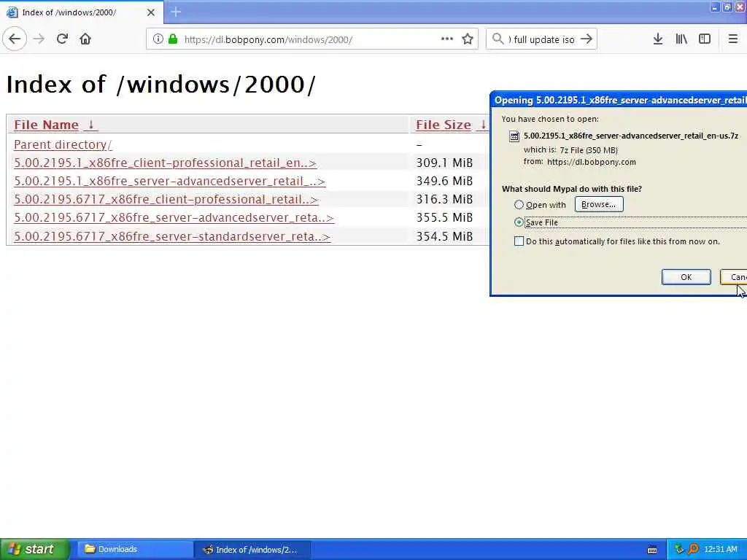Show site information icon in address bar
Screen dimensions: 747x560
click(x=158, y=39)
